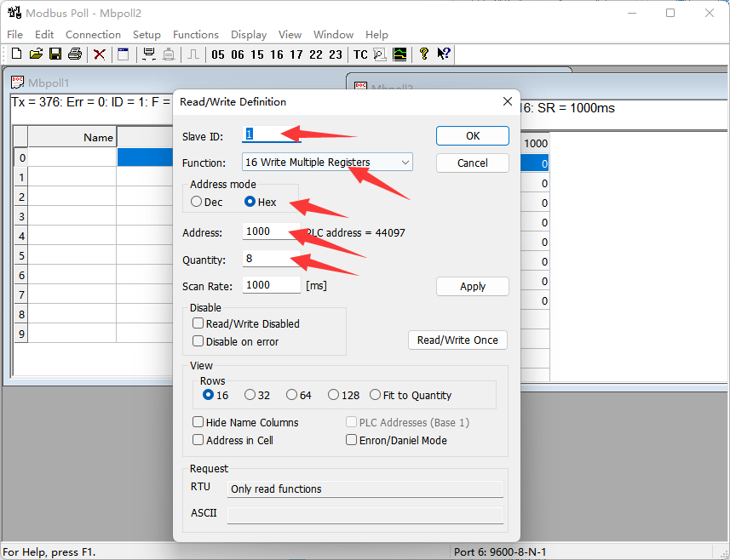Save using the floppy disk toolbar icon
This screenshot has width=730, height=560.
click(55, 54)
